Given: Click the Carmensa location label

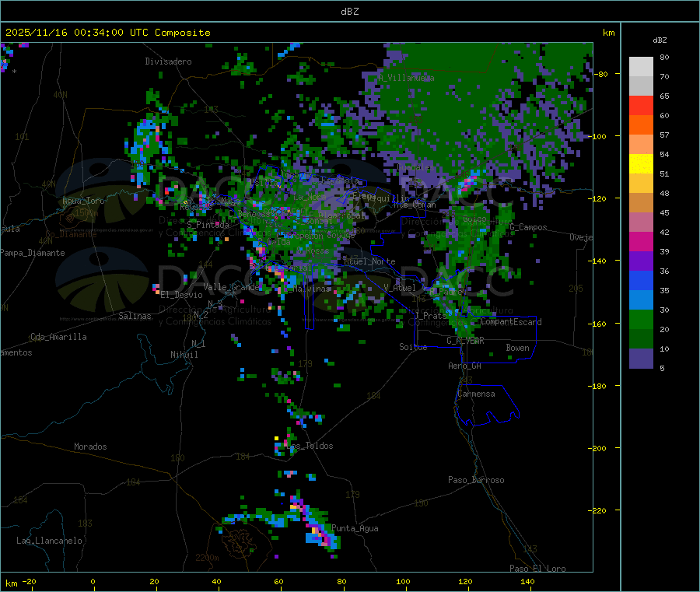Looking at the screenshot, I should [x=476, y=394].
